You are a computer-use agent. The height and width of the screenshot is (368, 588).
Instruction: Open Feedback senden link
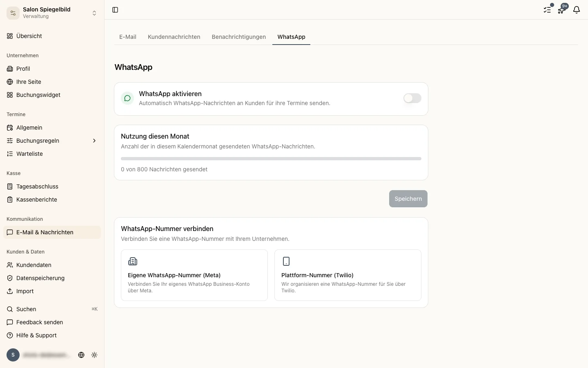point(52,322)
